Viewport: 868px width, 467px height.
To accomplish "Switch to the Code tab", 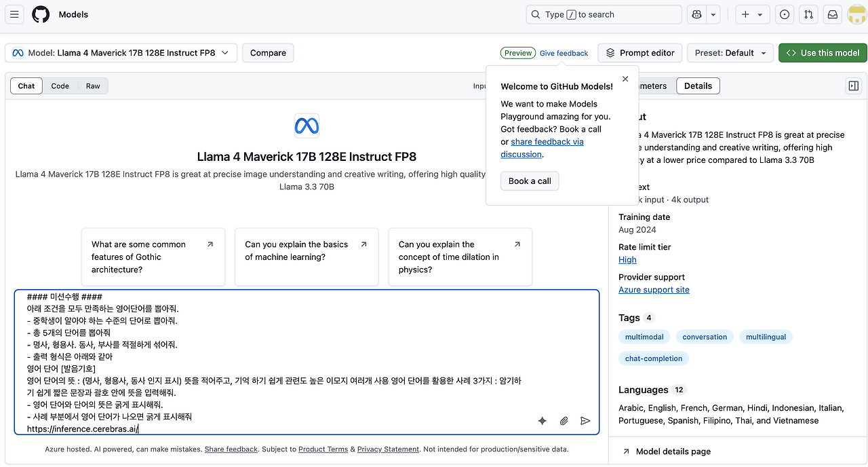I will 60,86.
